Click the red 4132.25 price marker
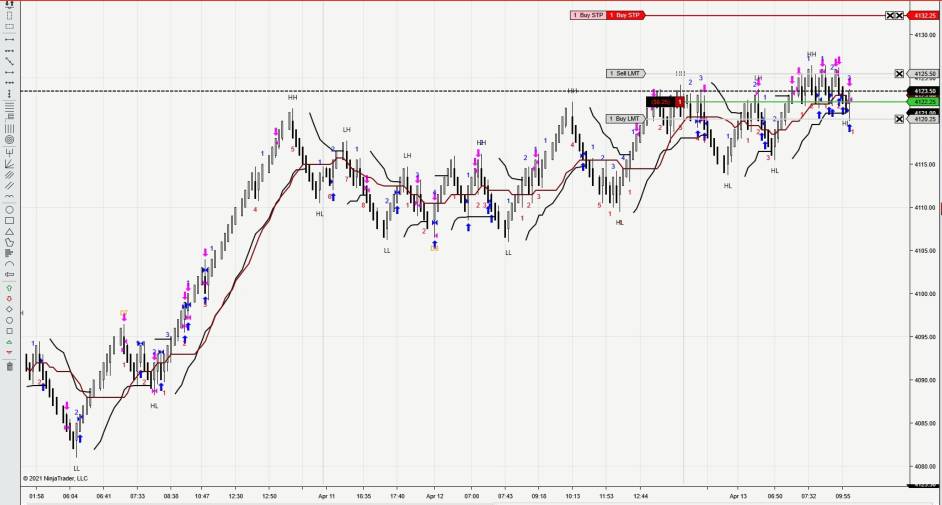 pos(924,15)
